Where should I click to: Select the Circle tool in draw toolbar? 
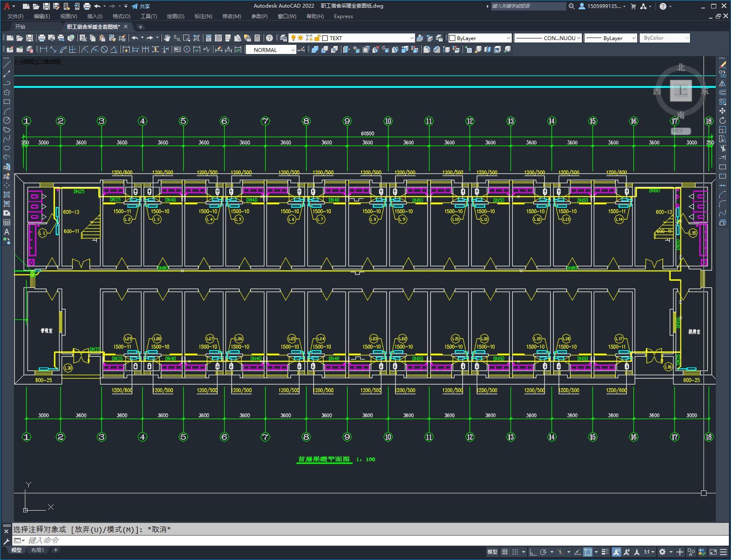[7, 120]
